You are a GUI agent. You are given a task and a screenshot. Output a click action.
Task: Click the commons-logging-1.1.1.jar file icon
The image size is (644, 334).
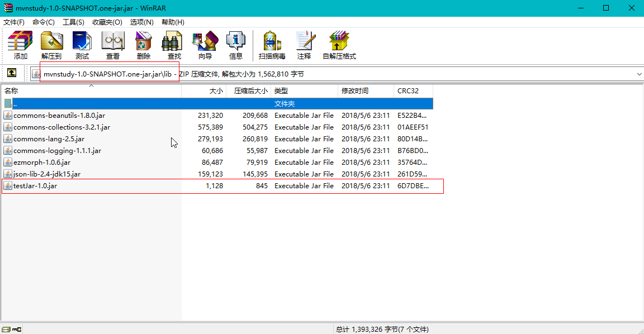click(x=8, y=151)
